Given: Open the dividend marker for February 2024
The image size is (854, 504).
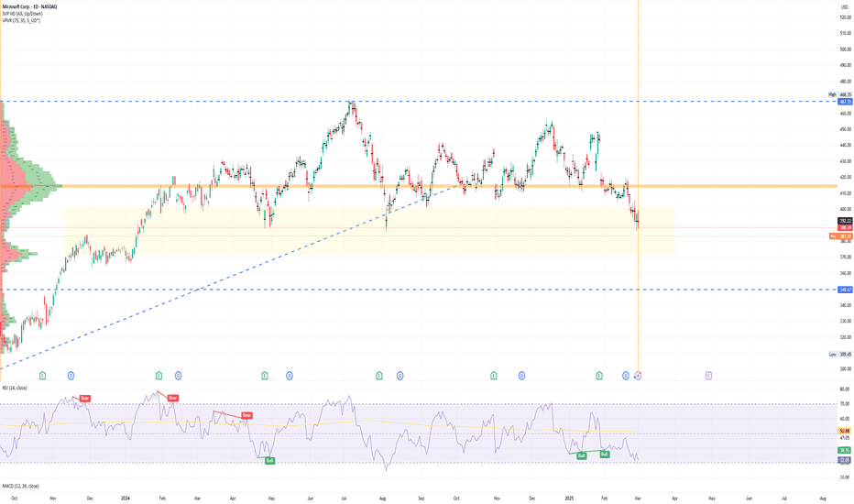Looking at the screenshot, I should point(178,376).
